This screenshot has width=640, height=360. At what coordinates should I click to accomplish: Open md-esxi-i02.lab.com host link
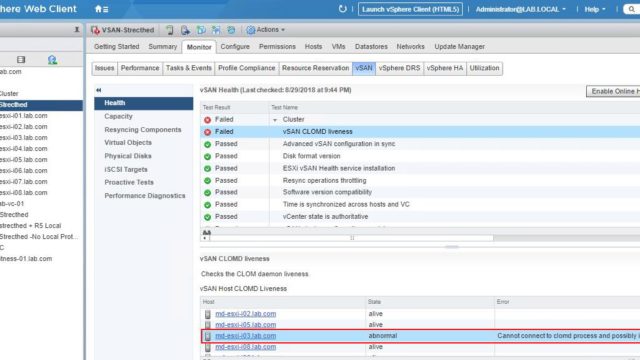246,314
